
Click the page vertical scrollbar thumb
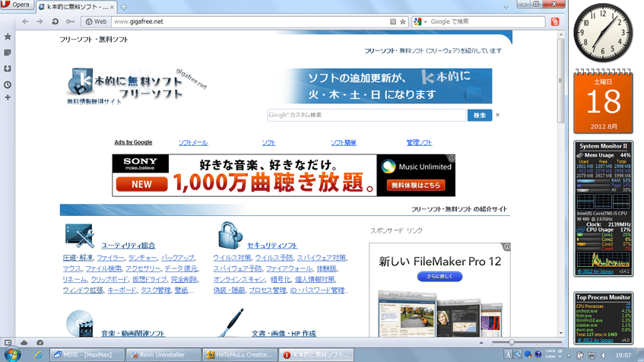point(560,81)
